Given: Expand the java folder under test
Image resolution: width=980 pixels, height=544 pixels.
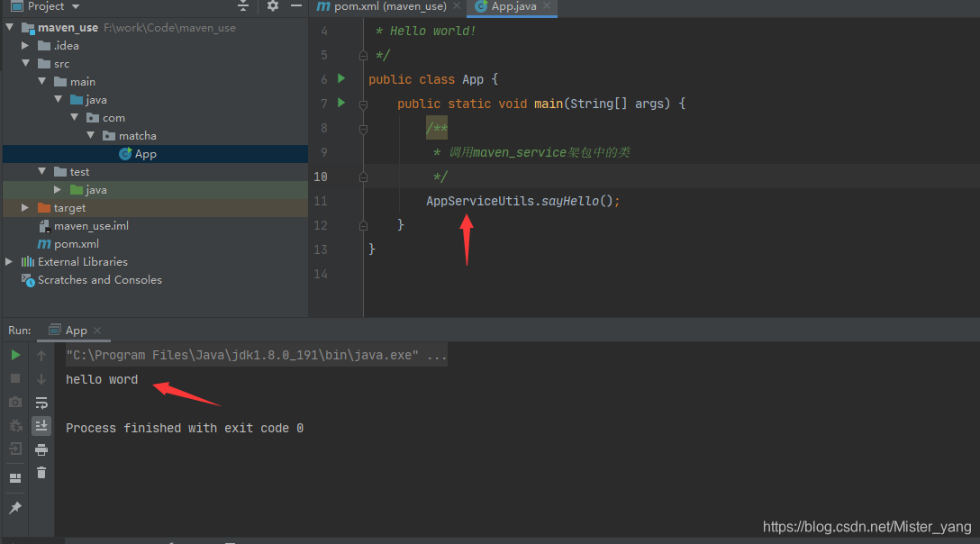Looking at the screenshot, I should [58, 189].
